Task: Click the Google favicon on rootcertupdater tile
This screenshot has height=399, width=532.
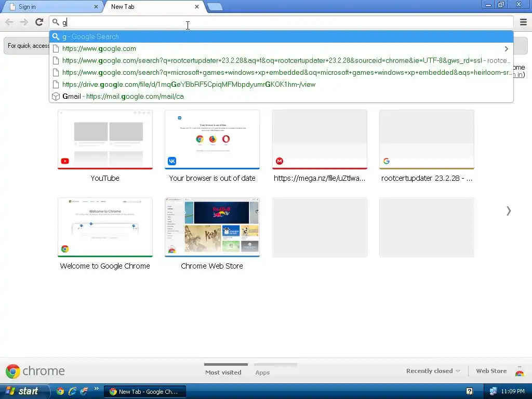Action: (387, 161)
